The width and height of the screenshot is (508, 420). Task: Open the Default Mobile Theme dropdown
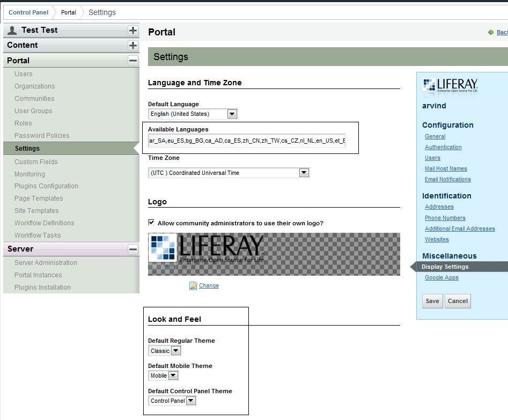(173, 375)
